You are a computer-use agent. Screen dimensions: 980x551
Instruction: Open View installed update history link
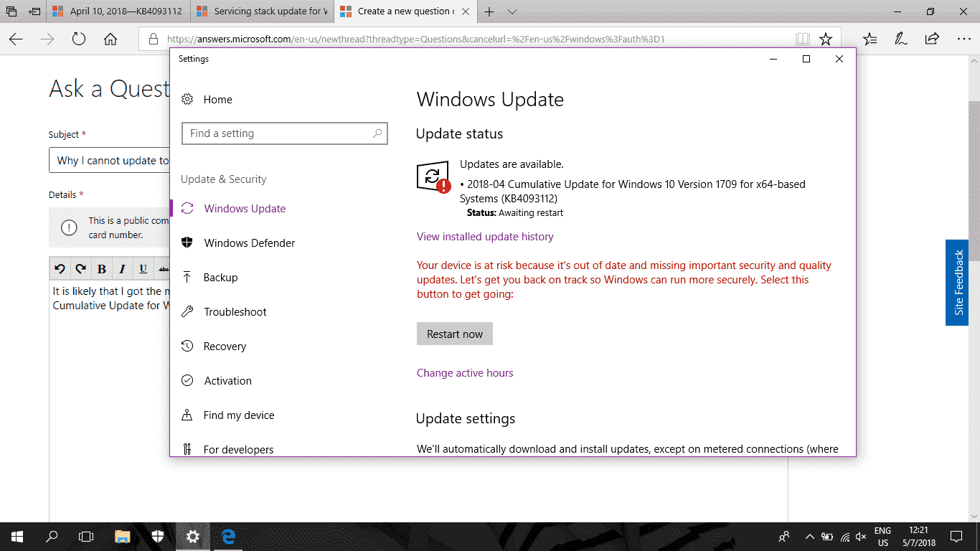pyautogui.click(x=485, y=237)
